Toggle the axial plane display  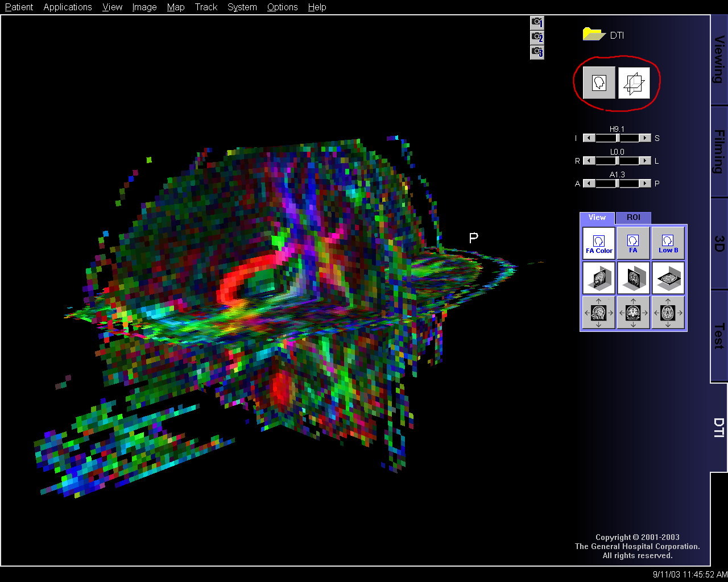click(668, 278)
